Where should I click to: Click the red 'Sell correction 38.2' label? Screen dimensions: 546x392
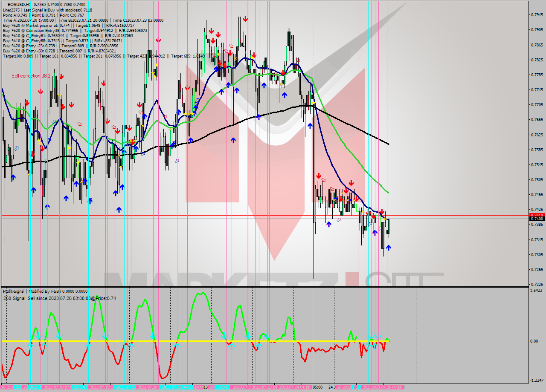pyautogui.click(x=31, y=76)
